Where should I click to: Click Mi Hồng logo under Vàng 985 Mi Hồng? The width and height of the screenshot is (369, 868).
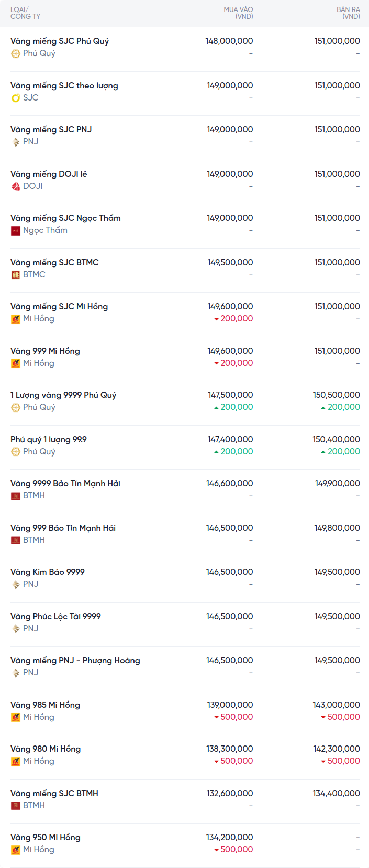[x=16, y=717]
